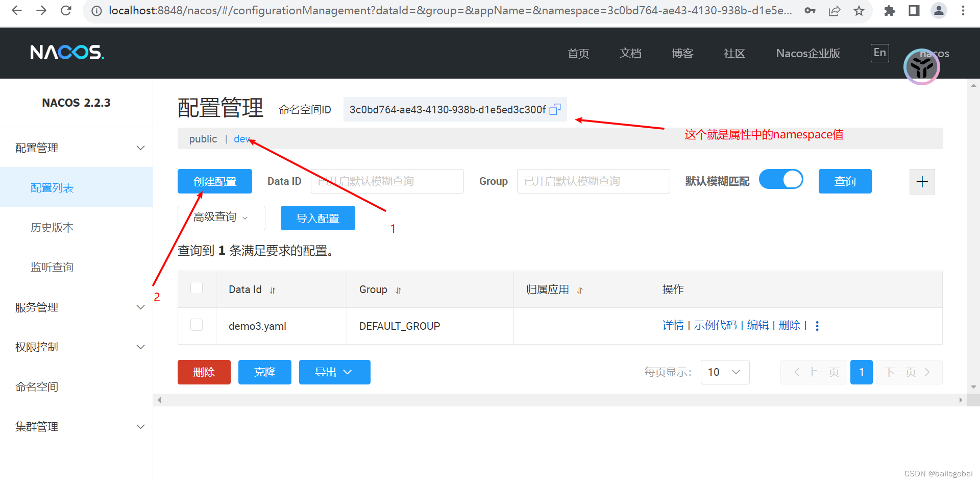Switch to the dev namespace tab
This screenshot has width=980, height=483.
[x=241, y=139]
